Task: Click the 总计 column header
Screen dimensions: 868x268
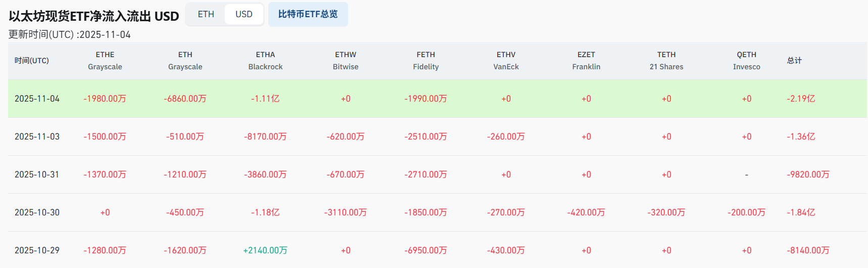Action: tap(794, 61)
